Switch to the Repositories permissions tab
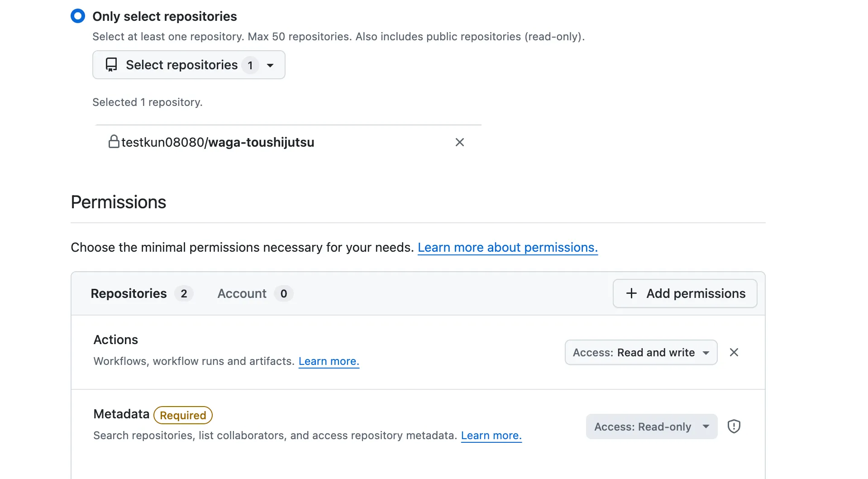 pos(129,293)
